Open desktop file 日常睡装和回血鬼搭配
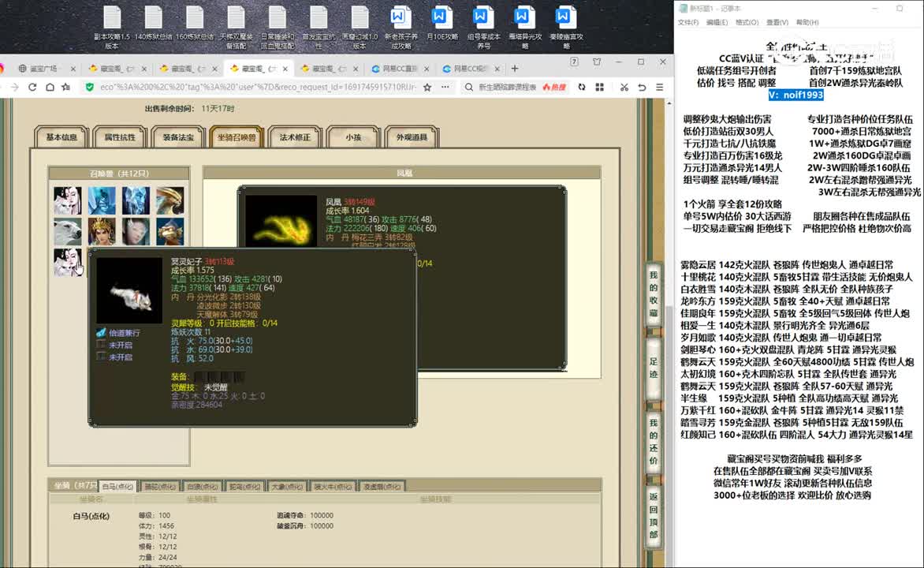Screen dimensions: 924x568 click(x=277, y=27)
